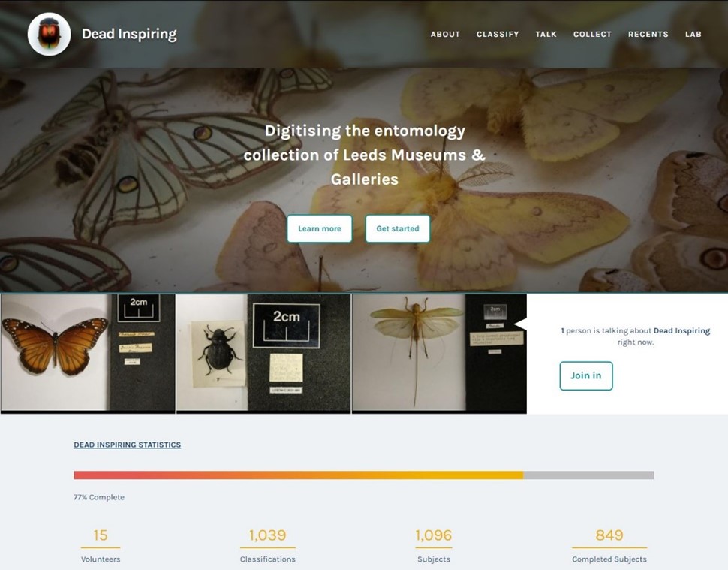Select the 15 Volunteers statistic
Screen dimensions: 728x570
tap(101, 546)
